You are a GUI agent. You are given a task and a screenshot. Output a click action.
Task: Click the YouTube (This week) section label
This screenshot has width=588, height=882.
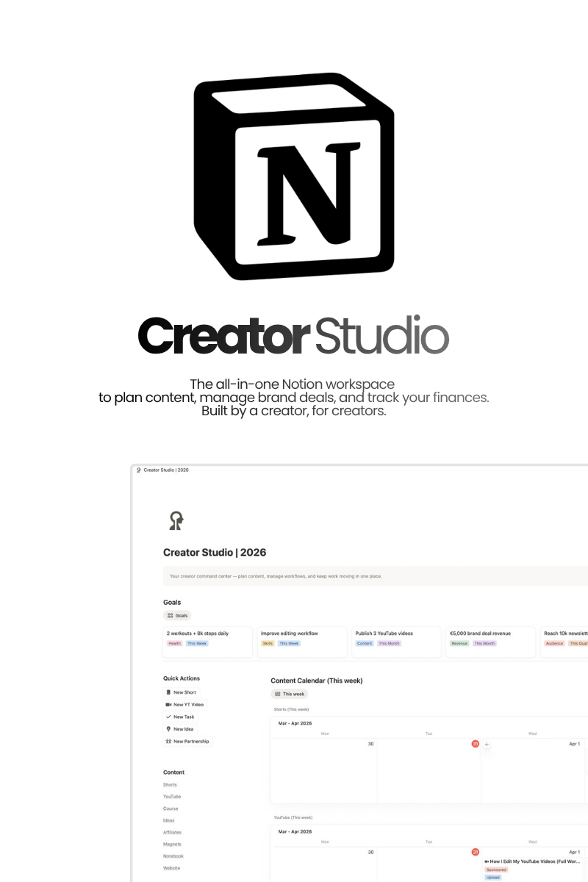click(x=293, y=817)
